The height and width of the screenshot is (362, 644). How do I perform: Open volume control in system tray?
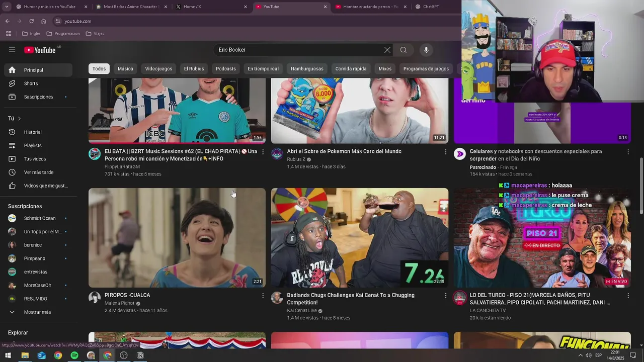588,355
